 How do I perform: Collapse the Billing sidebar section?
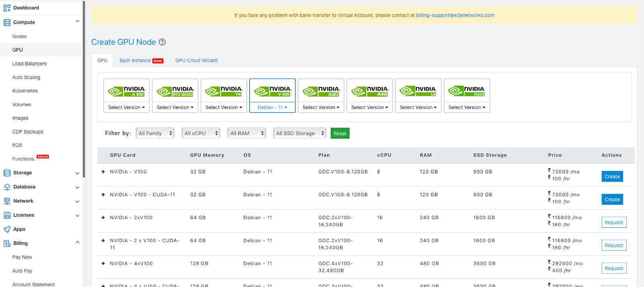click(78, 242)
